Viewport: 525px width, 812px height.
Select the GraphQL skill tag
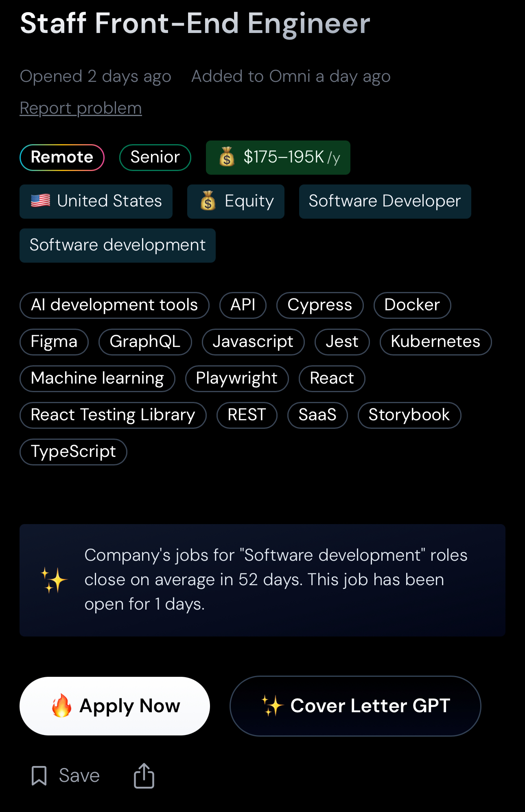tap(145, 342)
